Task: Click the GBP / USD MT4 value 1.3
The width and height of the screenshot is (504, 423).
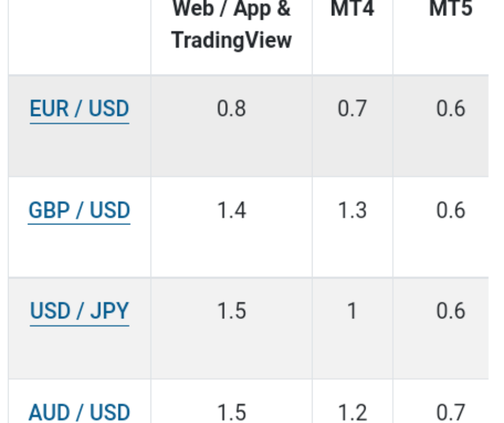Action: [x=352, y=210]
